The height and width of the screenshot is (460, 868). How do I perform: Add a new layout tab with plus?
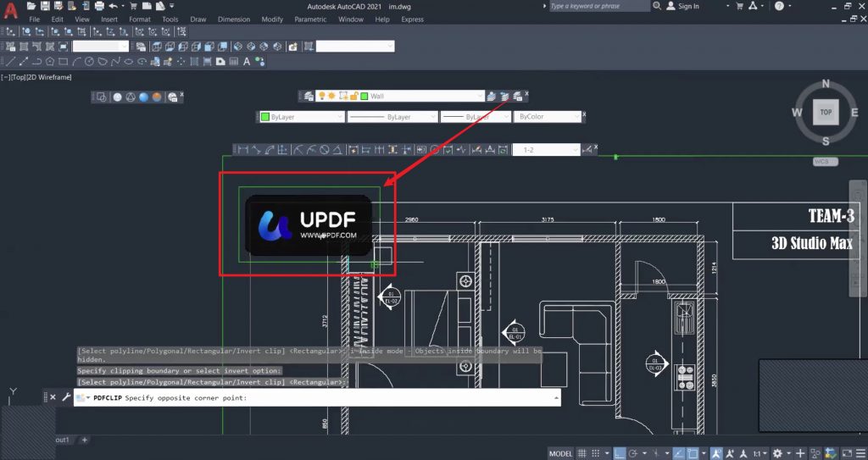click(85, 440)
